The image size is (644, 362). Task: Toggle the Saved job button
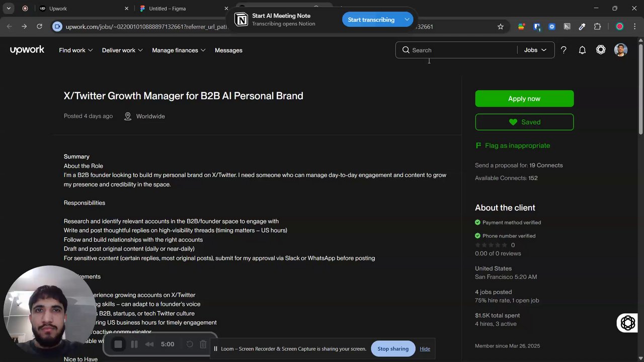[524, 122]
